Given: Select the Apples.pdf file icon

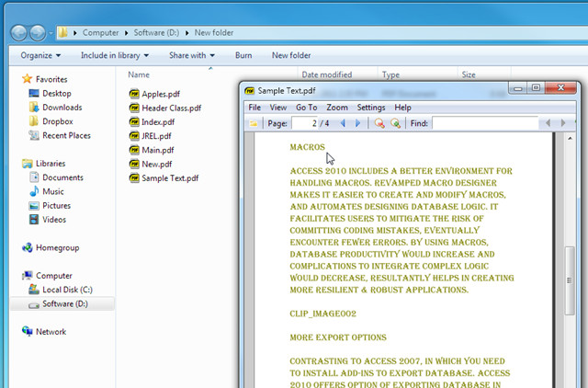Looking at the screenshot, I should [134, 94].
